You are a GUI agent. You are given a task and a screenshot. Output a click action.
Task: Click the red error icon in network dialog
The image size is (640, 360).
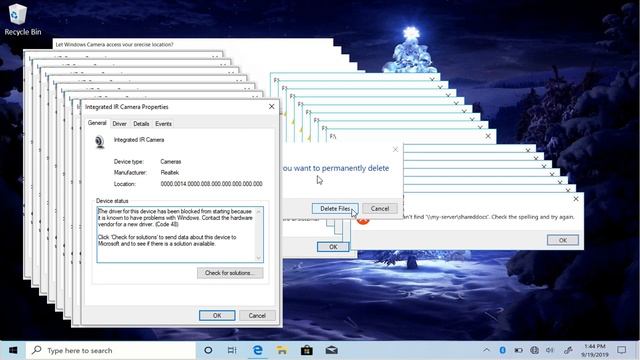click(363, 220)
